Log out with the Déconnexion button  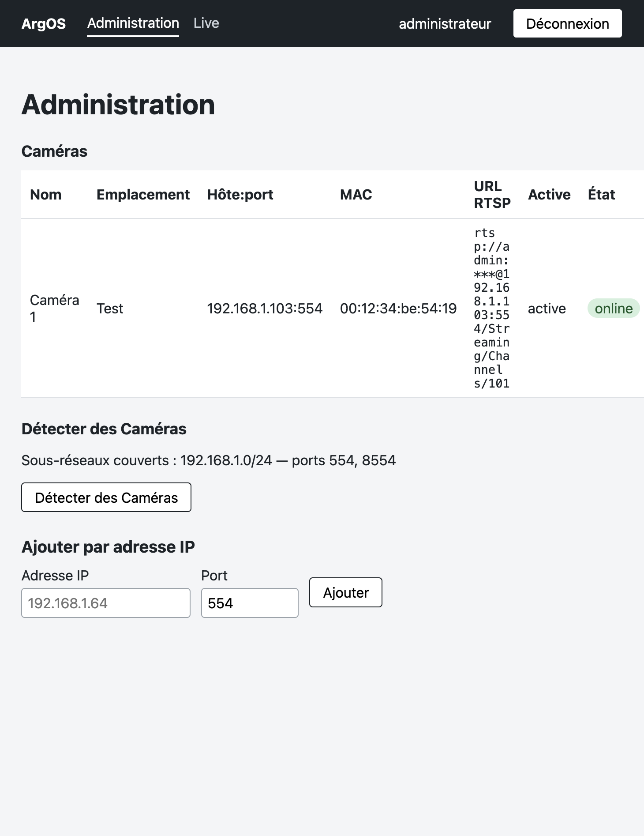tap(567, 23)
